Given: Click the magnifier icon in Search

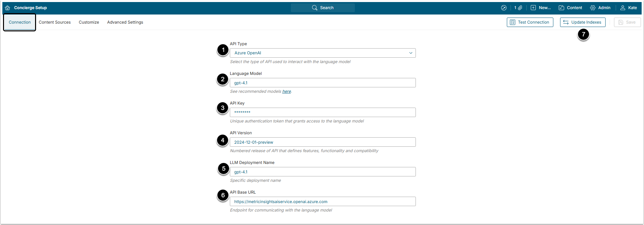Looking at the screenshot, I should [x=315, y=8].
